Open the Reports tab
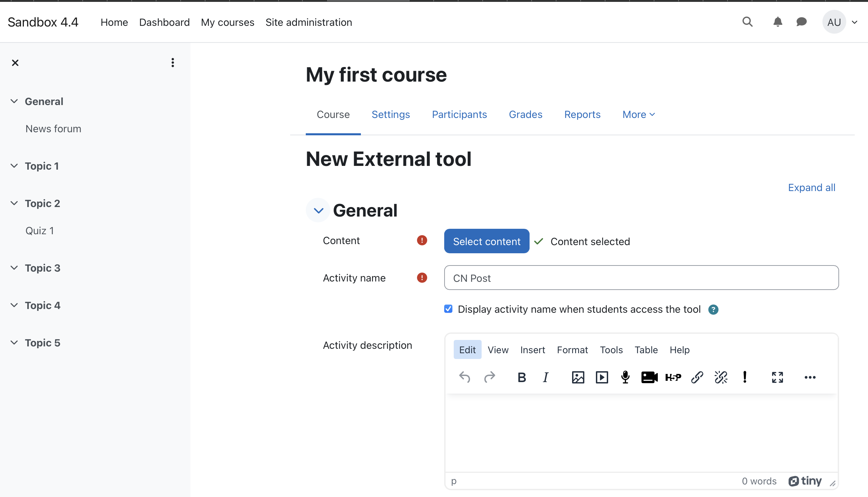868x497 pixels. 582,114
